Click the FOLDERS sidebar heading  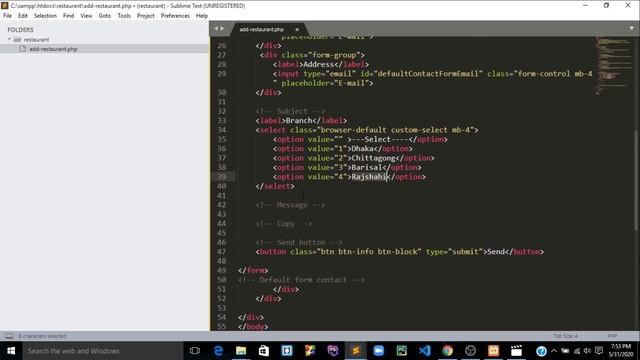point(20,30)
